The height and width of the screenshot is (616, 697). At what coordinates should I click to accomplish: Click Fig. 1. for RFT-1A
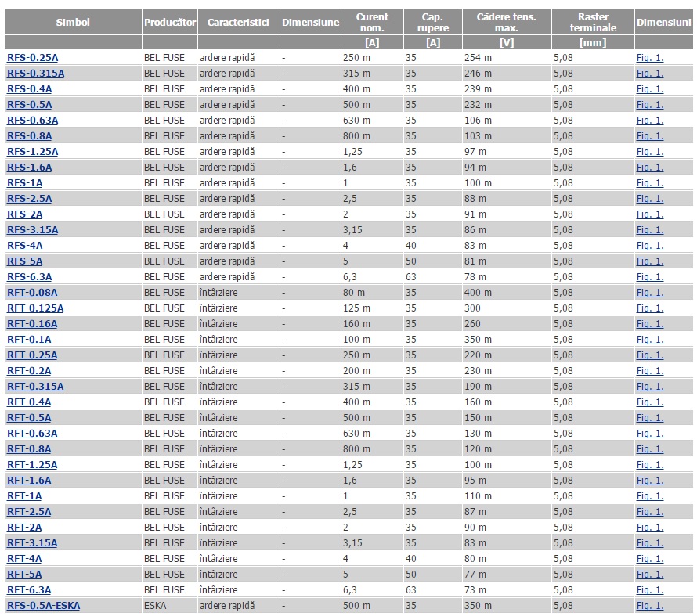click(x=650, y=496)
